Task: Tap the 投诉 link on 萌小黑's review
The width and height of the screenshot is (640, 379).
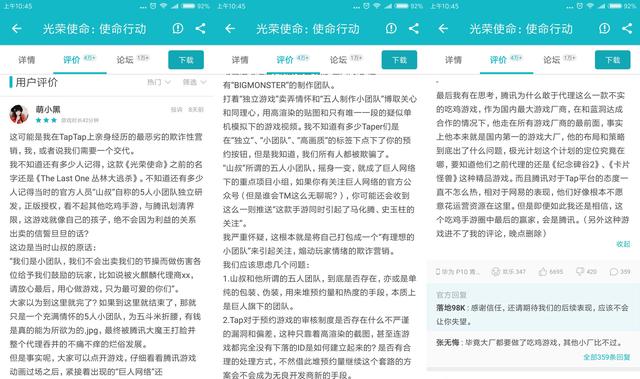Action: pos(176,109)
